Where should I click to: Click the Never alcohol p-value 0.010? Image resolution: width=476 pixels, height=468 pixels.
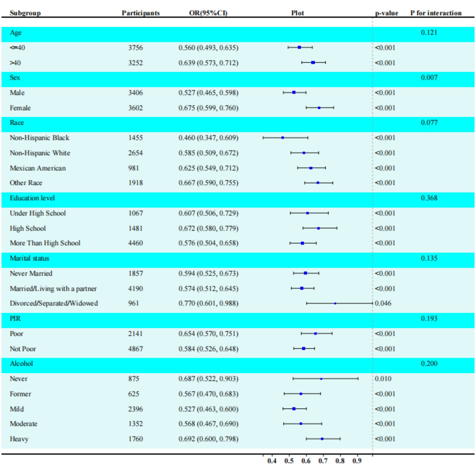(x=383, y=379)
